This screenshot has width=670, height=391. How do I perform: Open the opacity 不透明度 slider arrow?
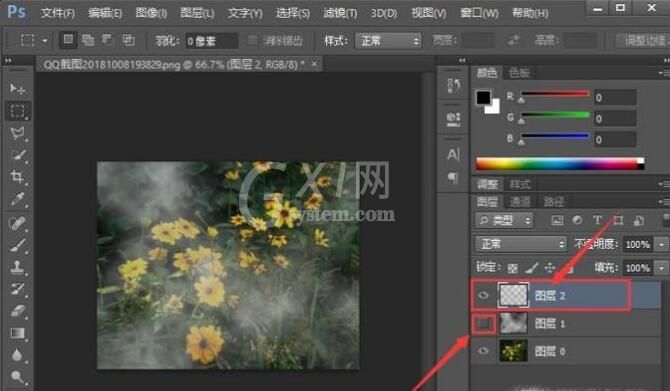click(662, 244)
